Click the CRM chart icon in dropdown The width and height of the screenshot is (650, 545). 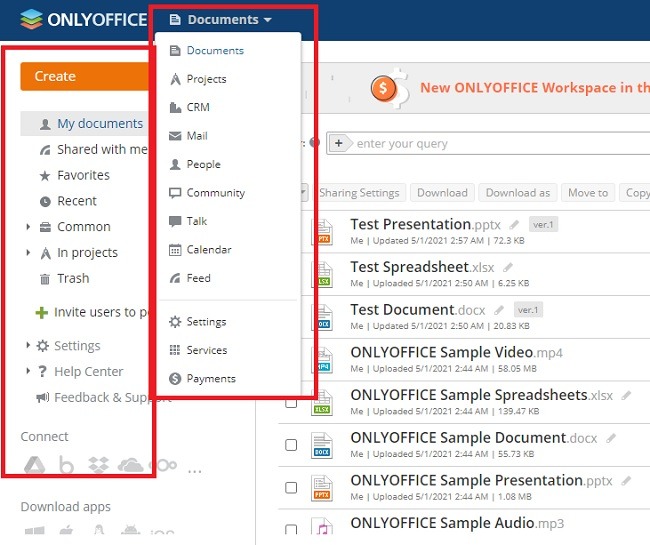(175, 107)
